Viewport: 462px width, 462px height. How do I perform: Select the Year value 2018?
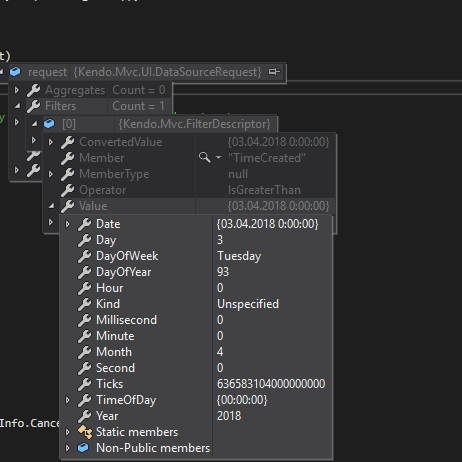point(229,416)
